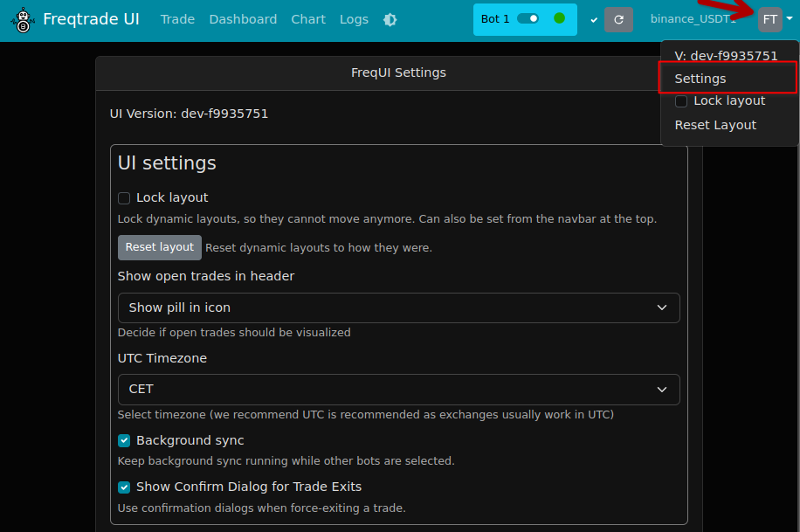This screenshot has width=800, height=532.
Task: Enable Lock layout in UI settings
Action: pyautogui.click(x=124, y=197)
